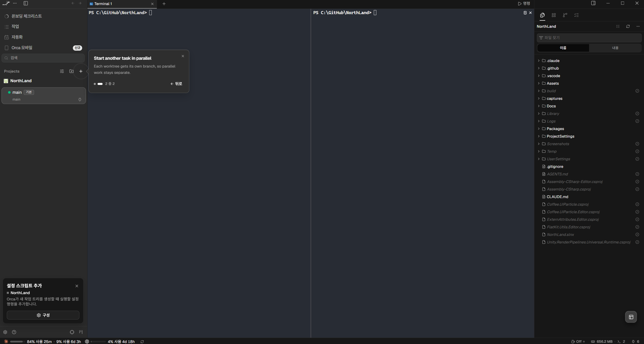
Task: Click 뒤로 in the parallel task tooltip
Action: coord(176,84)
